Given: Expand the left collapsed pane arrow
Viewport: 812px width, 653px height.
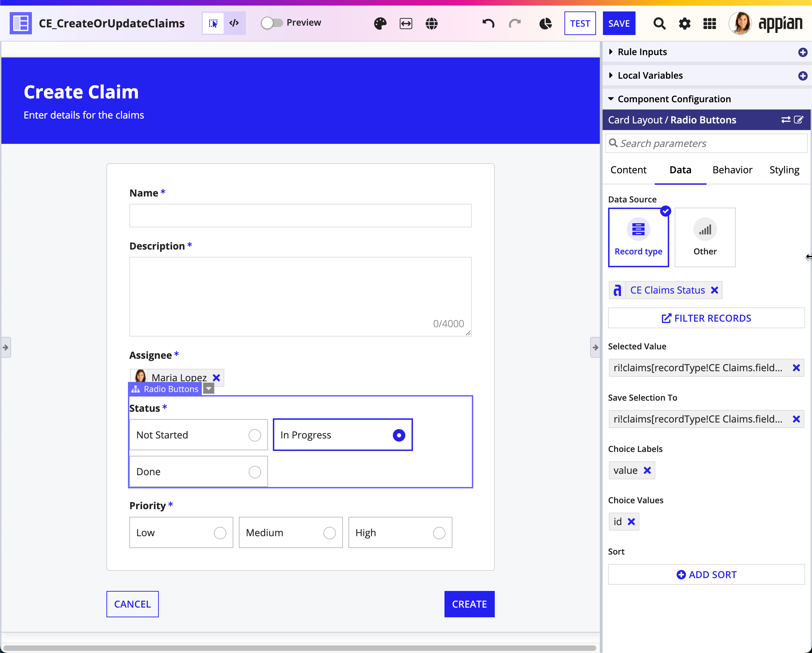Looking at the screenshot, I should click(x=6, y=347).
